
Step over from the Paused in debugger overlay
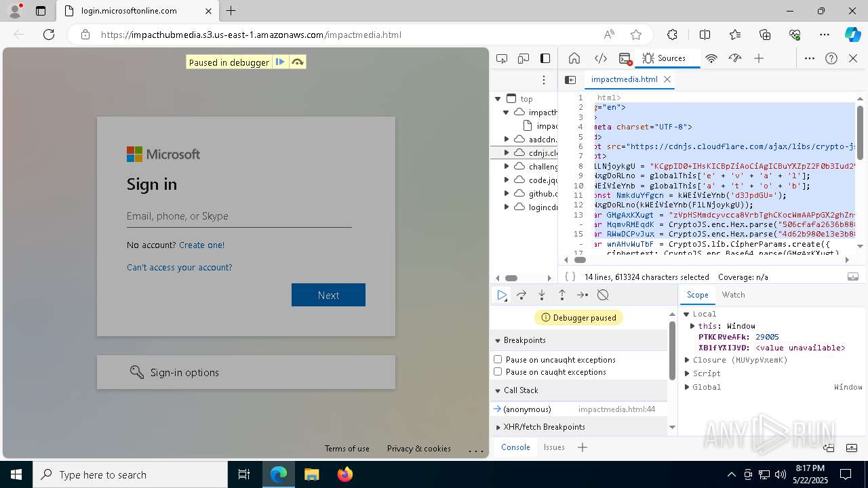click(x=297, y=62)
